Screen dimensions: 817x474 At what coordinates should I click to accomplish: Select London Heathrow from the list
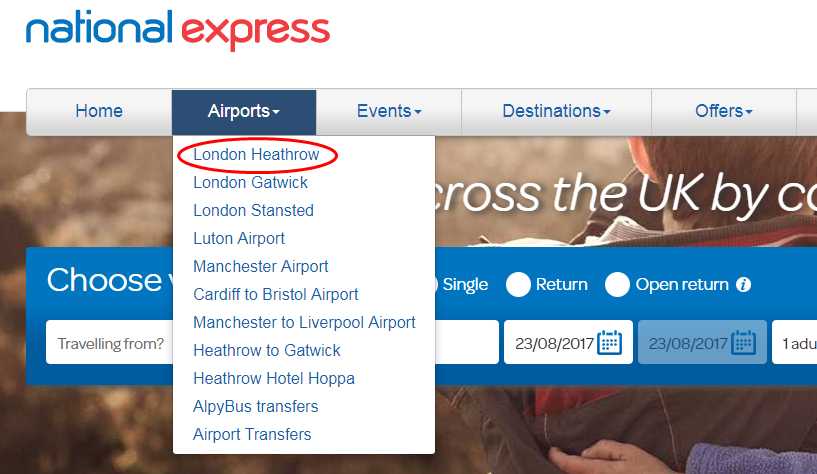coord(256,155)
